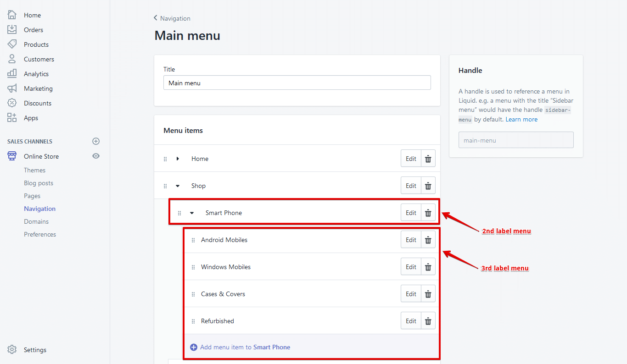This screenshot has width=627, height=364.
Task: Click Edit next to Windows Mobiles
Action: (411, 266)
